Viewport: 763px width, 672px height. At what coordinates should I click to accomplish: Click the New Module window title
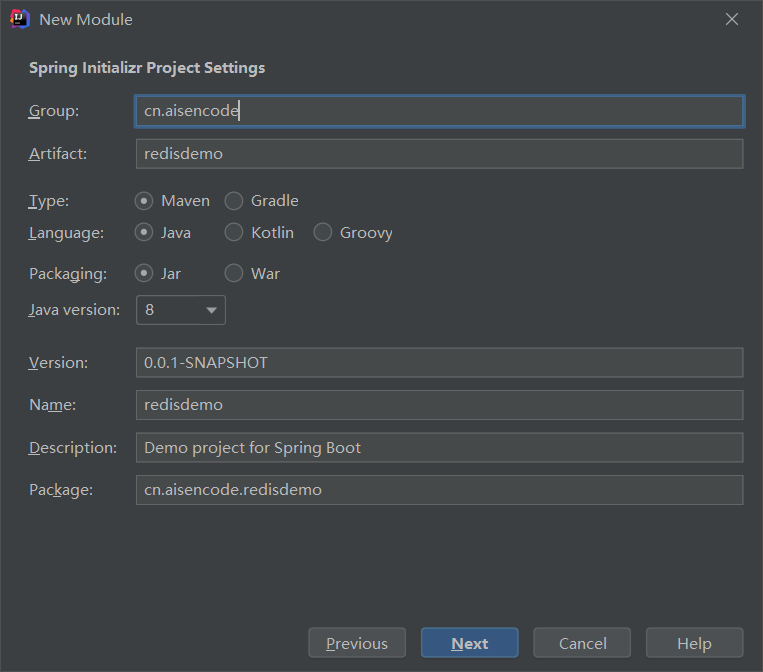click(86, 19)
